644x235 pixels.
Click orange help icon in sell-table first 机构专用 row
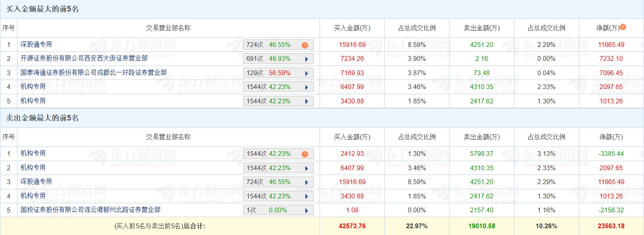click(x=305, y=154)
